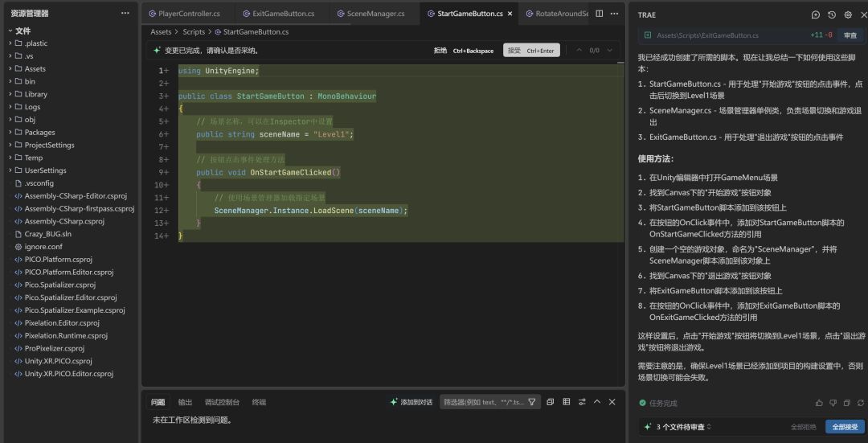Expand the ProjectSettings folder

(x=49, y=145)
